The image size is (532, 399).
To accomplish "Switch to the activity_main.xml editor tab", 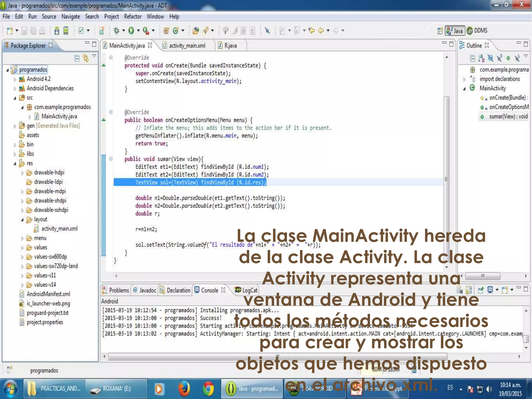I will click(187, 45).
